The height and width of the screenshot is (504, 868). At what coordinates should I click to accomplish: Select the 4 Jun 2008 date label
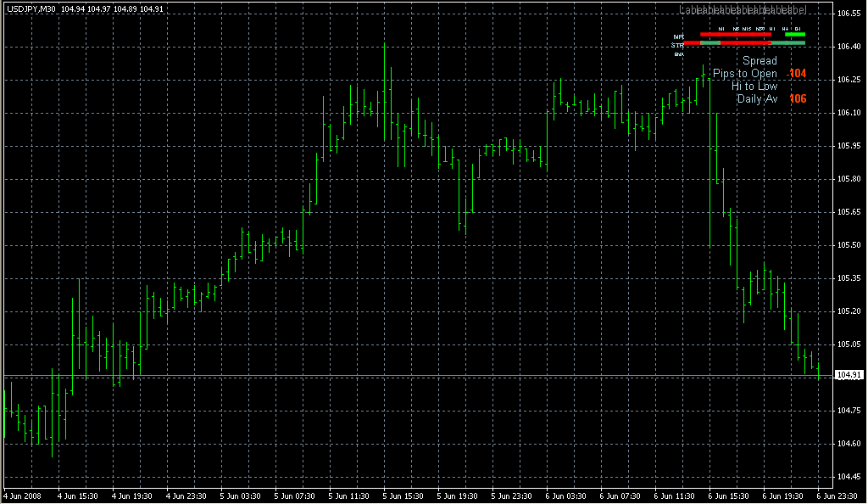(23, 496)
